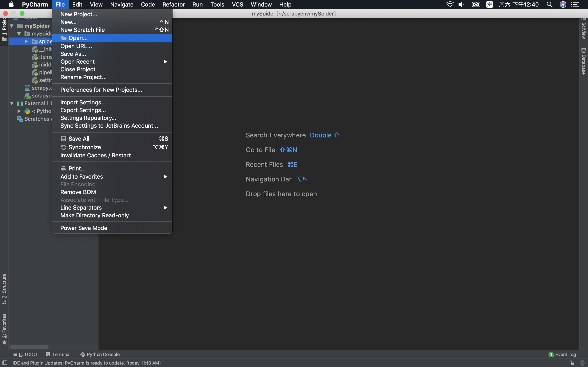Open the Python Console tool window
The image size is (588, 367).
pyautogui.click(x=100, y=354)
